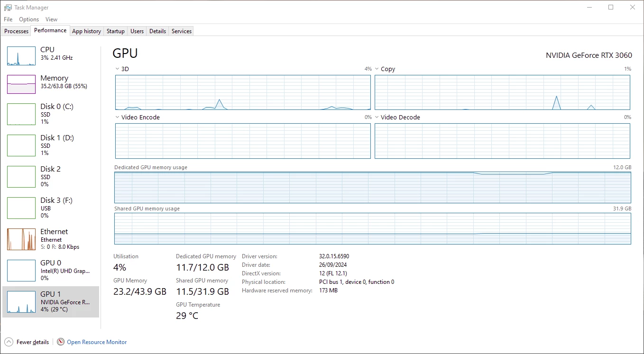Switch to the Users tab
Screen dimensions: 644x354
tap(137, 31)
